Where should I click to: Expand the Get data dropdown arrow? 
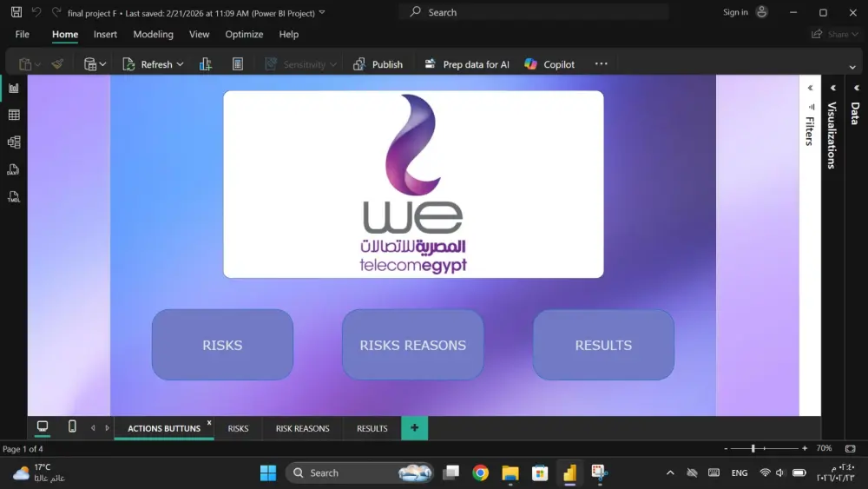[103, 65]
